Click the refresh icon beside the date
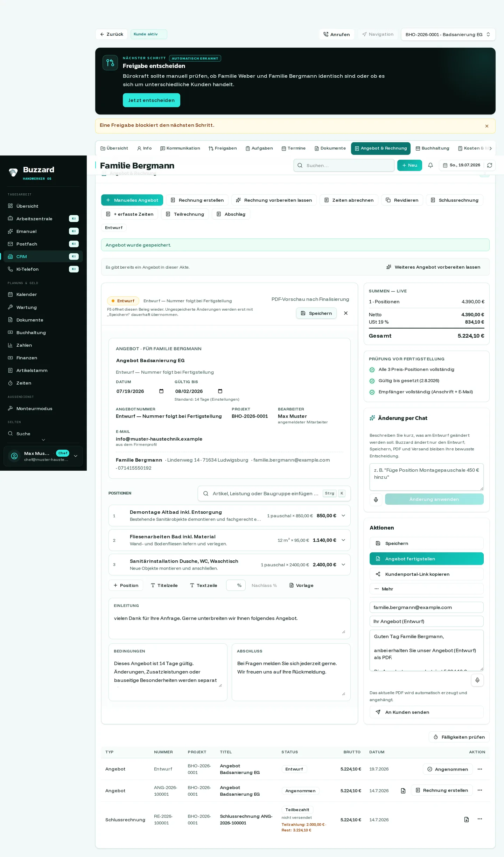This screenshot has height=857, width=504. (490, 165)
